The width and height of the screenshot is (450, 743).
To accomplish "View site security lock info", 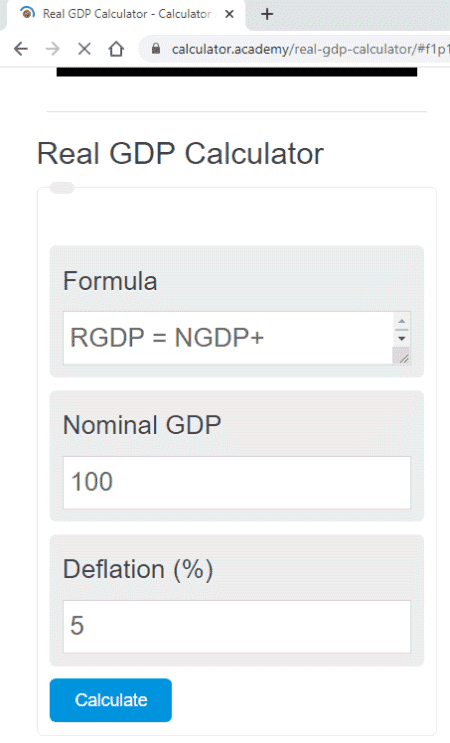I will 156,49.
